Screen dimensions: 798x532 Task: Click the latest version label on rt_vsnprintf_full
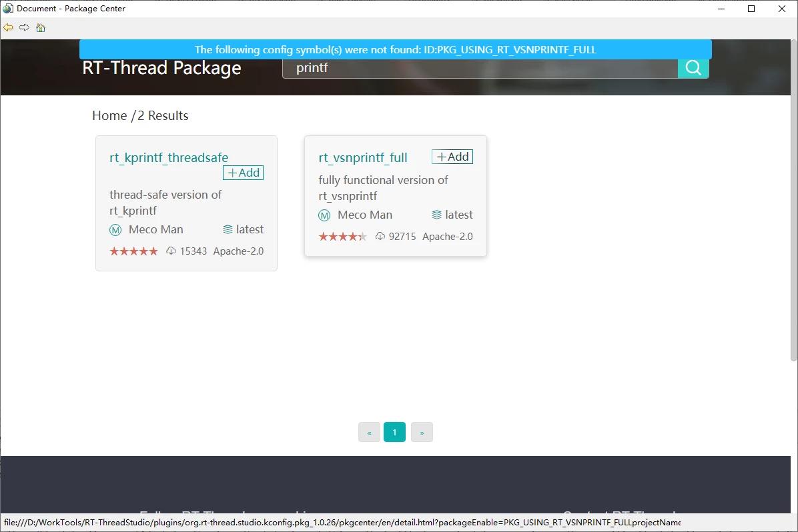459,215
